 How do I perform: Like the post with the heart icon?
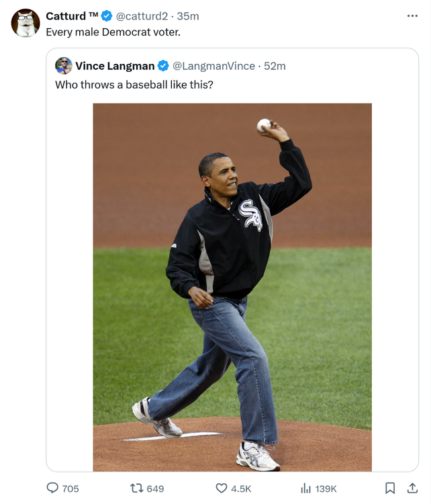(x=222, y=488)
